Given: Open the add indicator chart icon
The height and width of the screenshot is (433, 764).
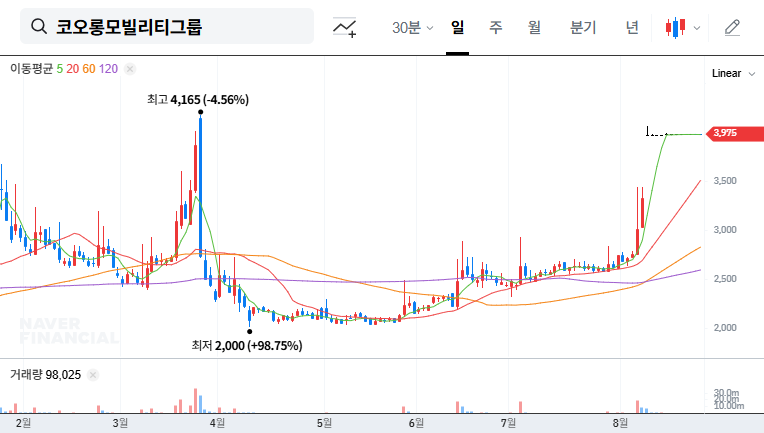Looking at the screenshot, I should [x=344, y=27].
